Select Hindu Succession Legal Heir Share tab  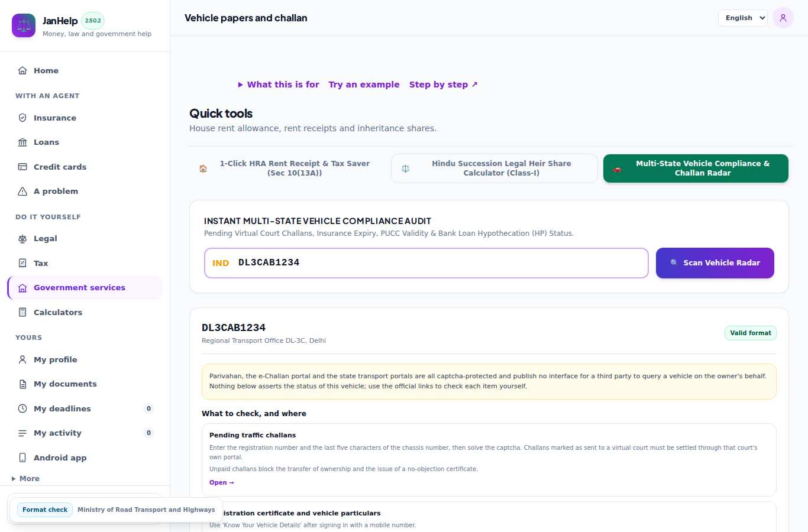495,168
